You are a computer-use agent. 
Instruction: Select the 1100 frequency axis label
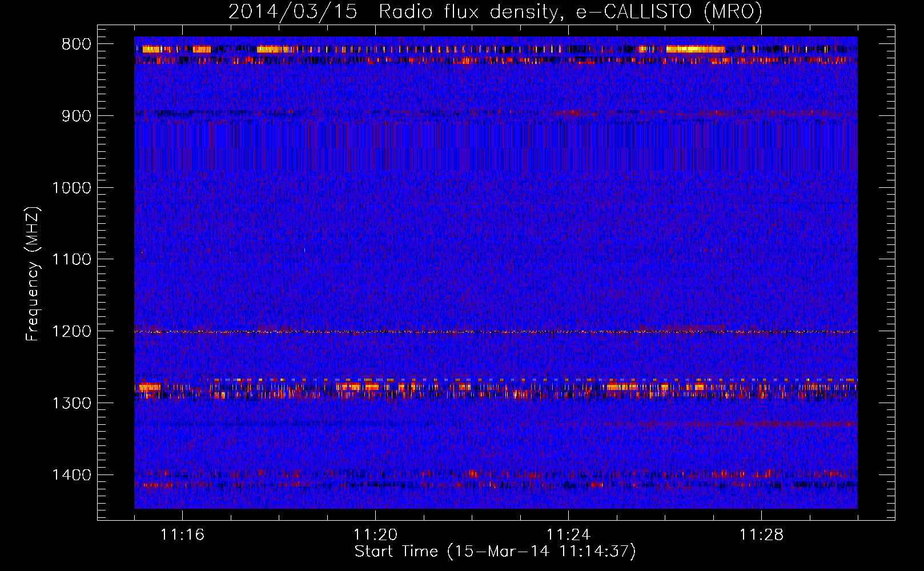71,260
